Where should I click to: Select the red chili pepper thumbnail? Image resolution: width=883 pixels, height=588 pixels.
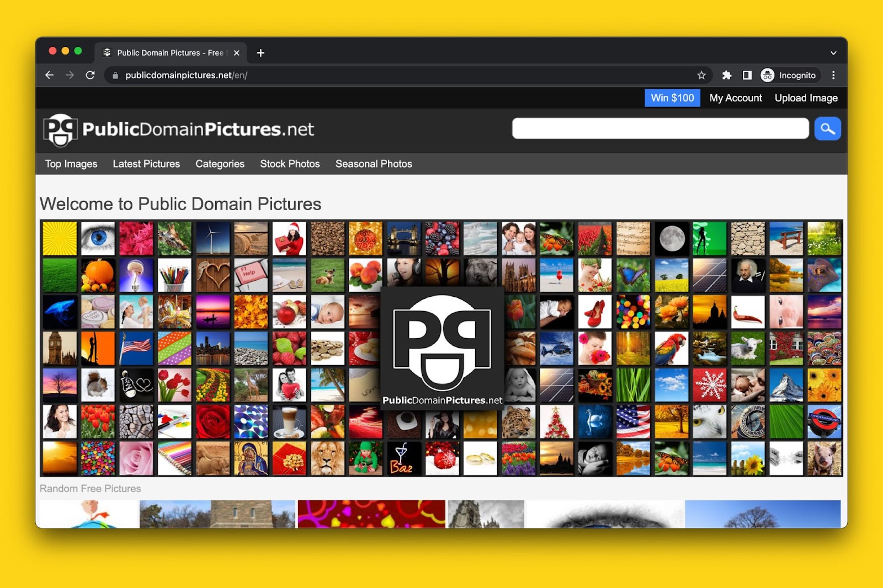tap(748, 312)
